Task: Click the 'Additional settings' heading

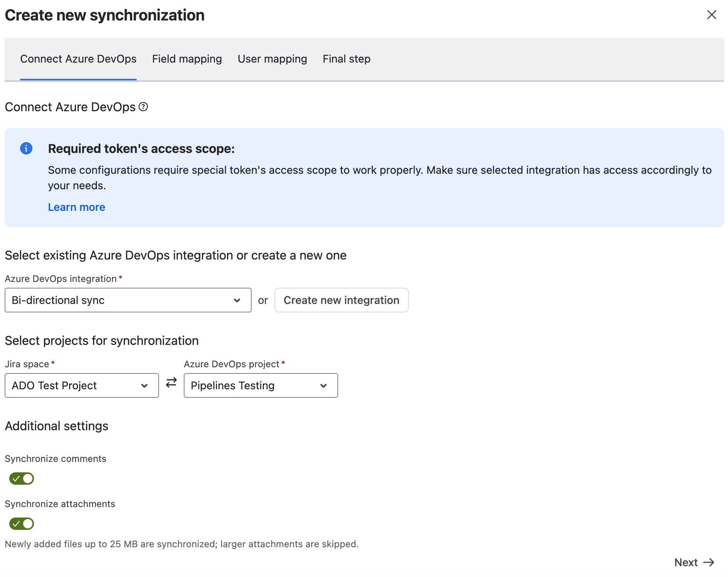Action: [x=56, y=426]
